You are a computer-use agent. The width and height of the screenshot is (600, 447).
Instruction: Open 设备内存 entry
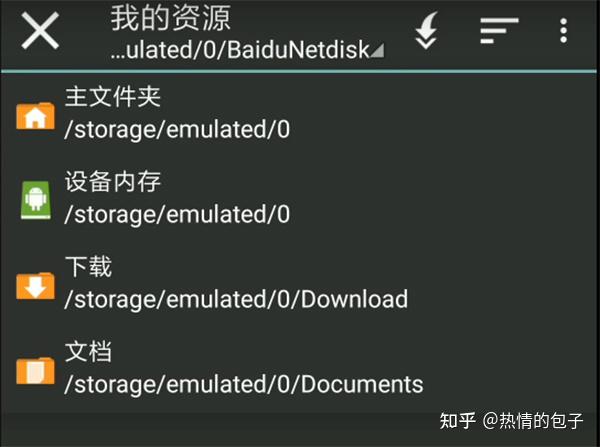(300, 198)
